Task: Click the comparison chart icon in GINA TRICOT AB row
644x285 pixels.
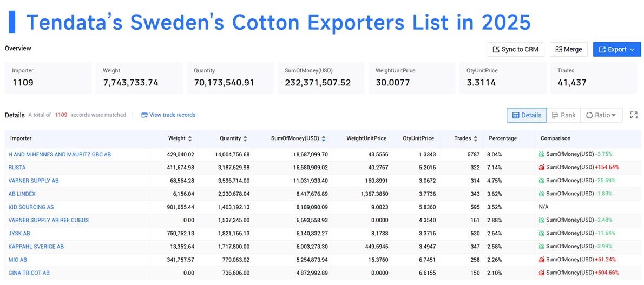Action: [542, 273]
